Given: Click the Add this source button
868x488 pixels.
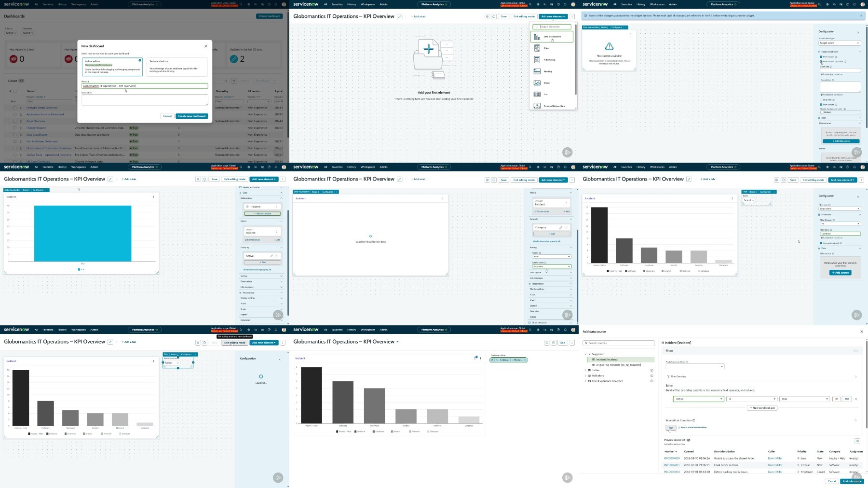Looking at the screenshot, I should (x=852, y=481).
